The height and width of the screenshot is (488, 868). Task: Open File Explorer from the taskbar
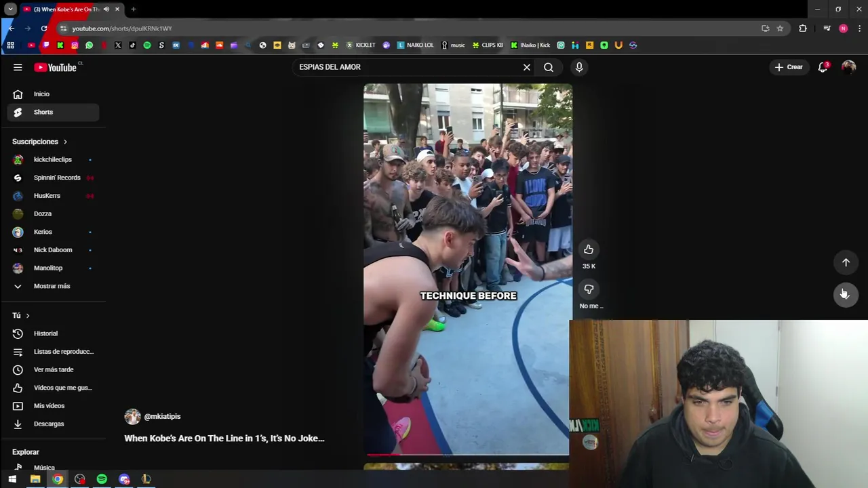click(x=35, y=479)
